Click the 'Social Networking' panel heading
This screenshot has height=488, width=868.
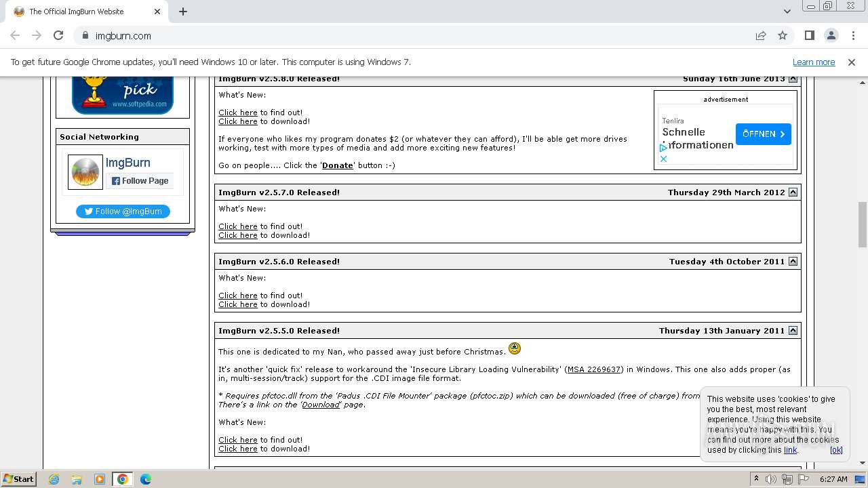99,137
